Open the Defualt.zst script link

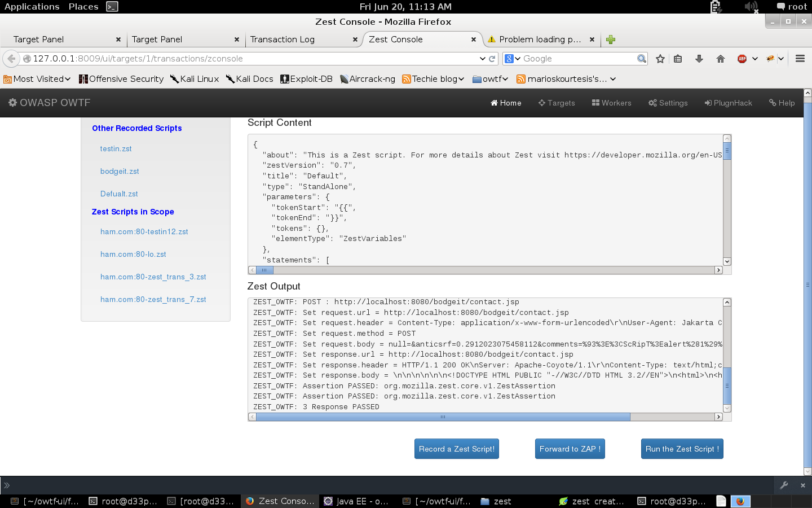click(x=119, y=194)
